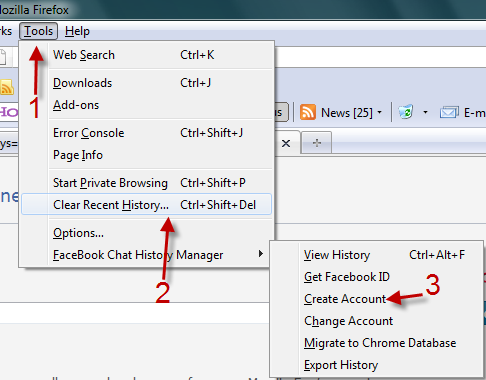Select View History in submenu
This screenshot has width=486, height=380.
pyautogui.click(x=377, y=255)
